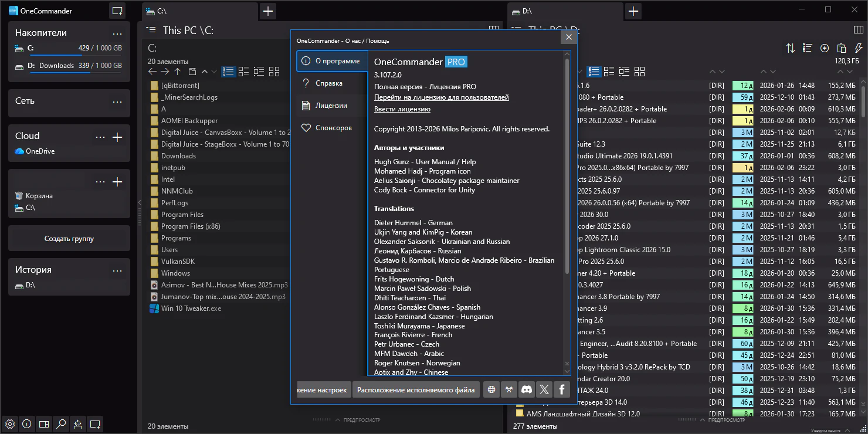Open the X (Twitter) social icon
Image resolution: width=868 pixels, height=434 pixels.
tap(544, 389)
